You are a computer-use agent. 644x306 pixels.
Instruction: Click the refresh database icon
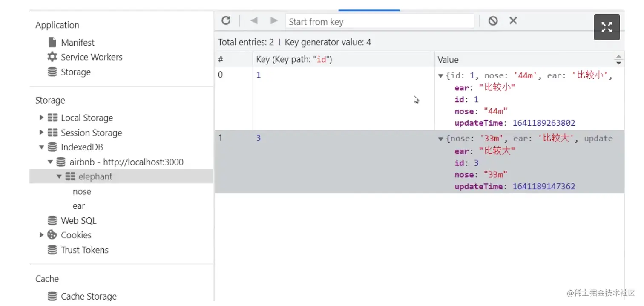click(x=226, y=20)
